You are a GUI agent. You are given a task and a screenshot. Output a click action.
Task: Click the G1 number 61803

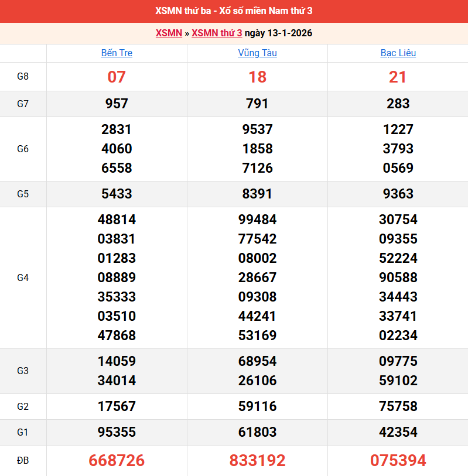[257, 432]
